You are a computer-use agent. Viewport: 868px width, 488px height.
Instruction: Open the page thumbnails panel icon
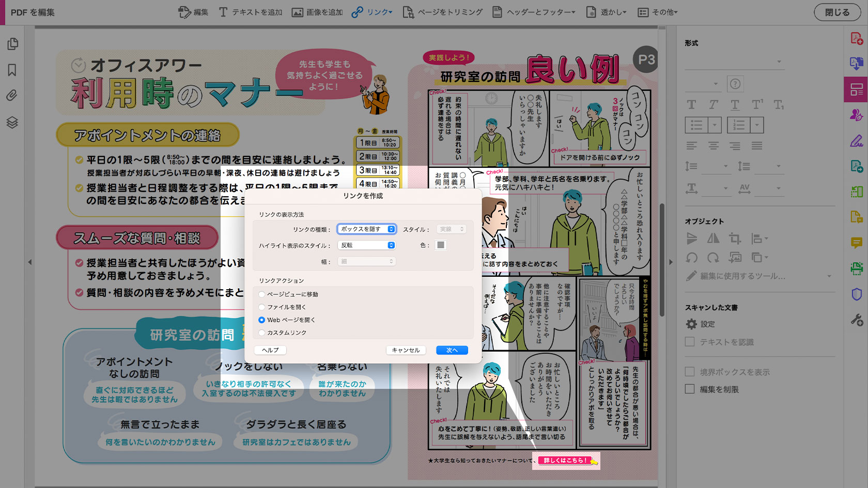pyautogui.click(x=12, y=44)
